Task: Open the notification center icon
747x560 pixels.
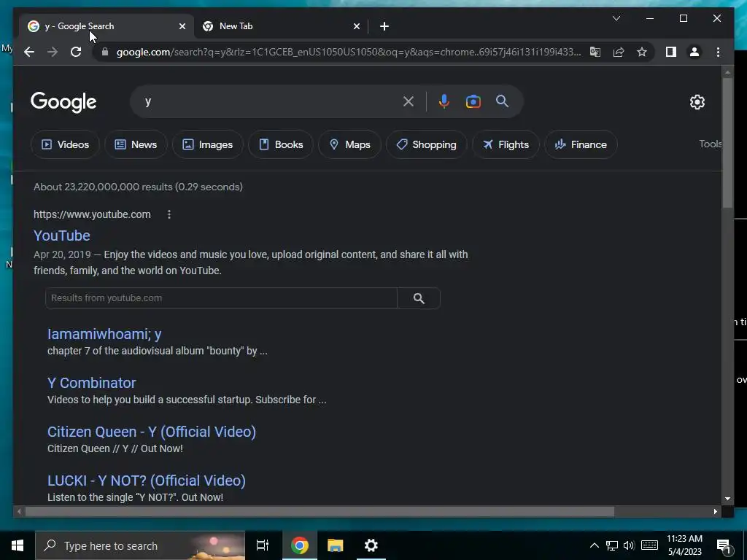Action: pos(724,545)
